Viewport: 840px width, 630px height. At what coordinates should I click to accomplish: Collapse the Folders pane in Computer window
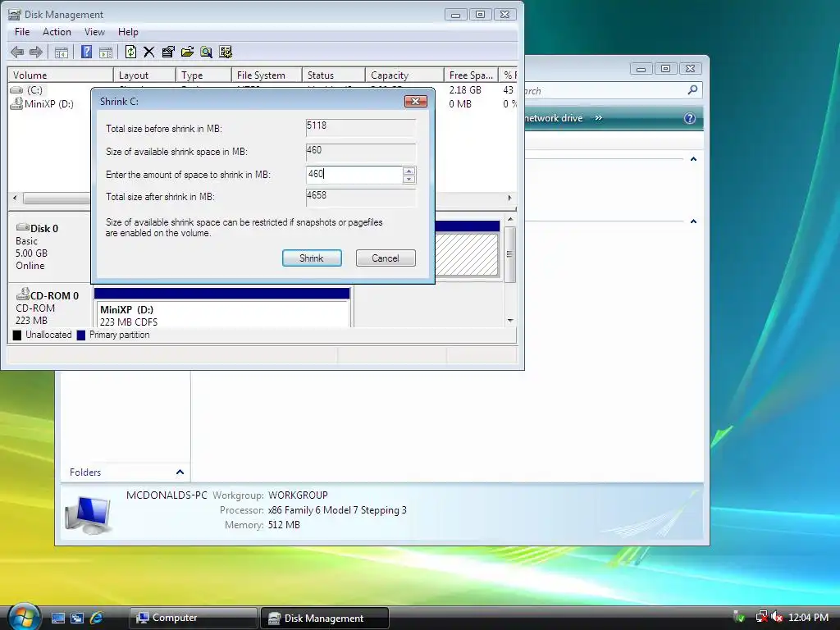(180, 472)
